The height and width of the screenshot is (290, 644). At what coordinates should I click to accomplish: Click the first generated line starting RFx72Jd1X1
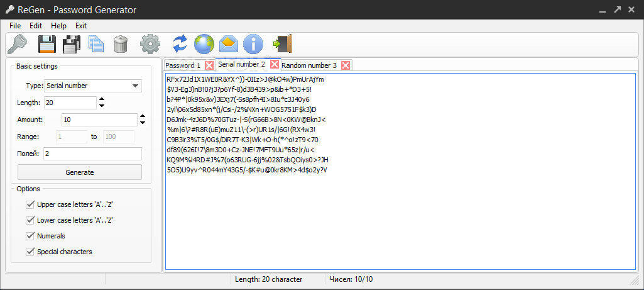[x=245, y=79]
